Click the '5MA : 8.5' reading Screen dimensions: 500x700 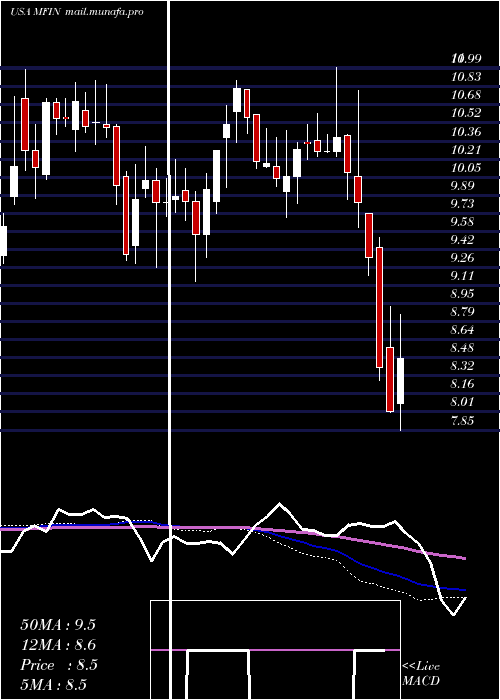point(53,685)
